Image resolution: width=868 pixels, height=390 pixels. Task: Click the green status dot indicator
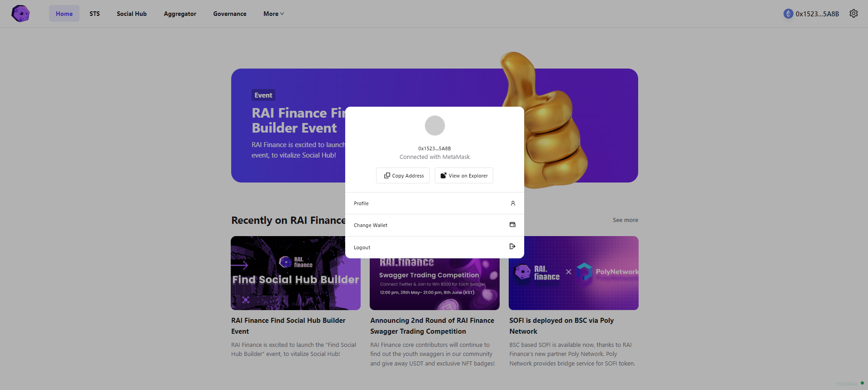(x=862, y=383)
